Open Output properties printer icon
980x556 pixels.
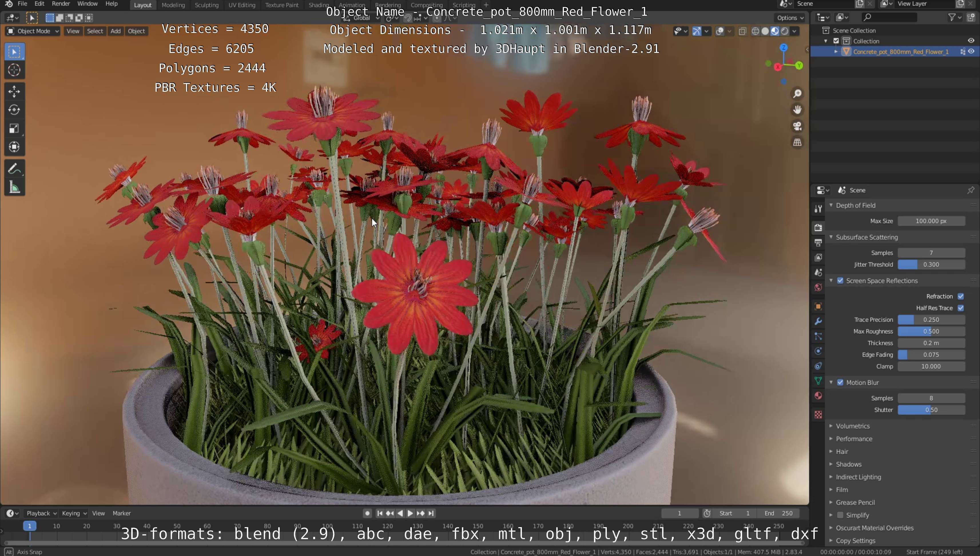coord(818,243)
